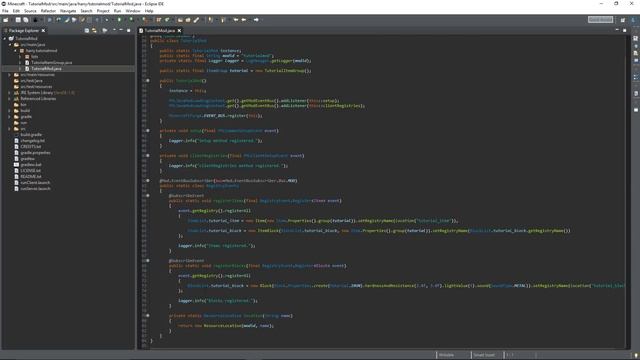Expand Referenced Libraries node
The height and width of the screenshot is (360, 640).
(10, 99)
